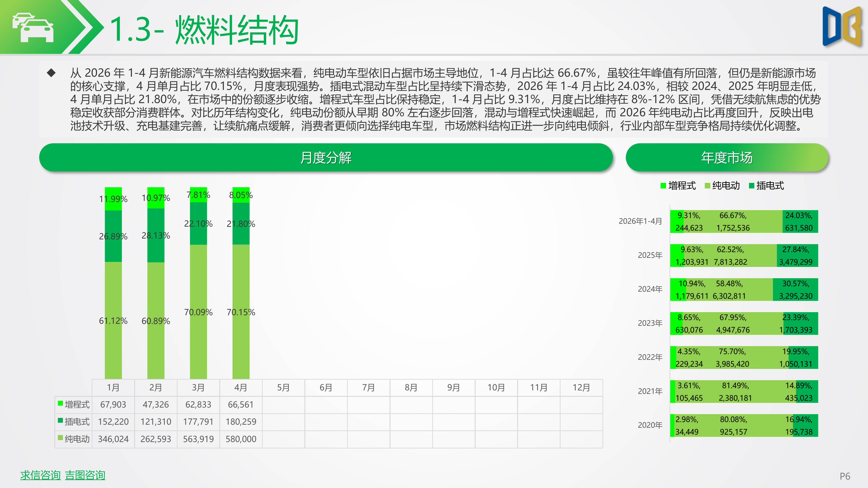Screen dimensions: 868x488
Task: Click the 16.94%, 195,738 bar label
Action: click(799, 426)
